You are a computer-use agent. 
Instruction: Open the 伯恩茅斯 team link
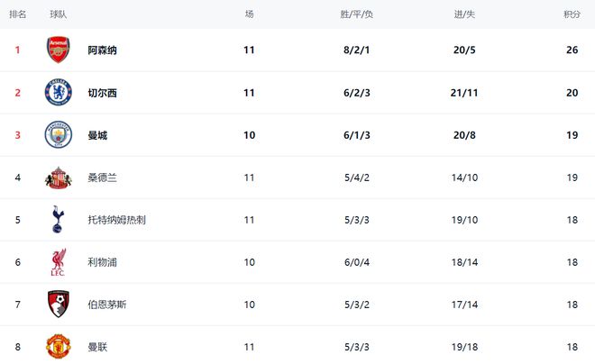[x=107, y=305]
